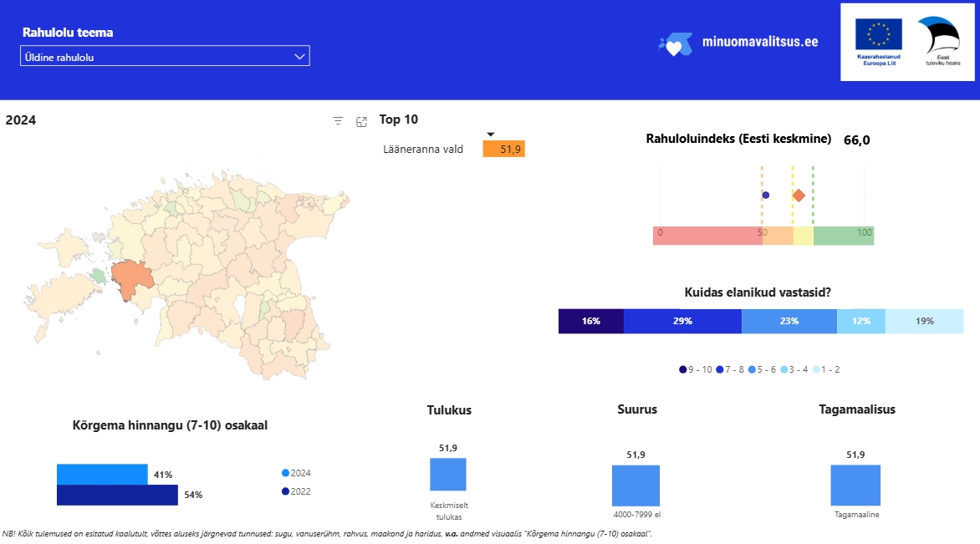Select the highlighted Lääneranna region on the map

click(132, 278)
